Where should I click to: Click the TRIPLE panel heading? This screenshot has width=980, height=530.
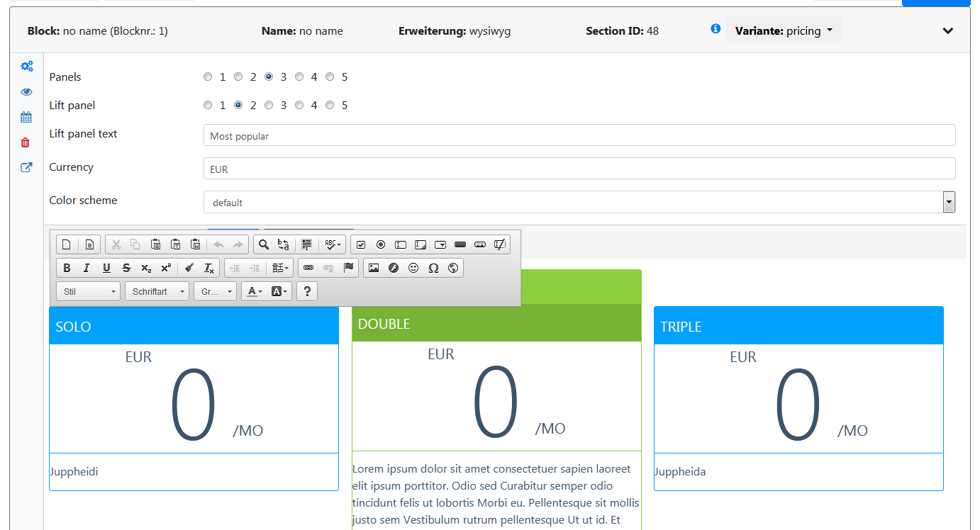(681, 327)
